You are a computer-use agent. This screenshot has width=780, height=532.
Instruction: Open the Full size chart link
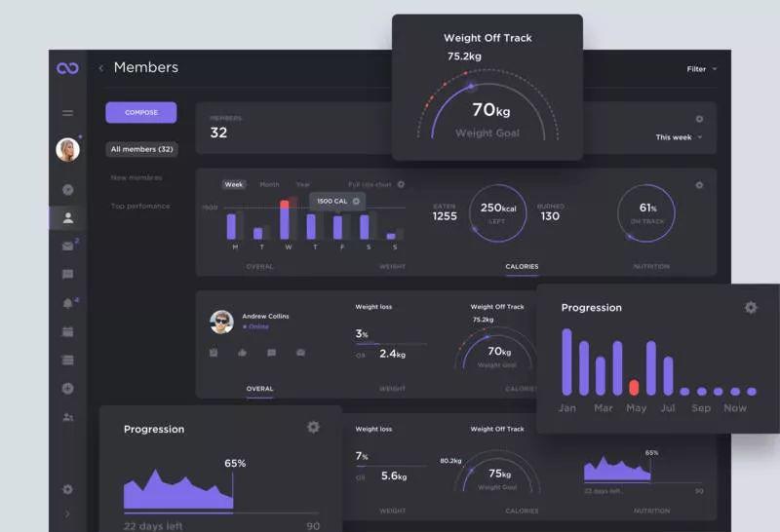[370, 184]
